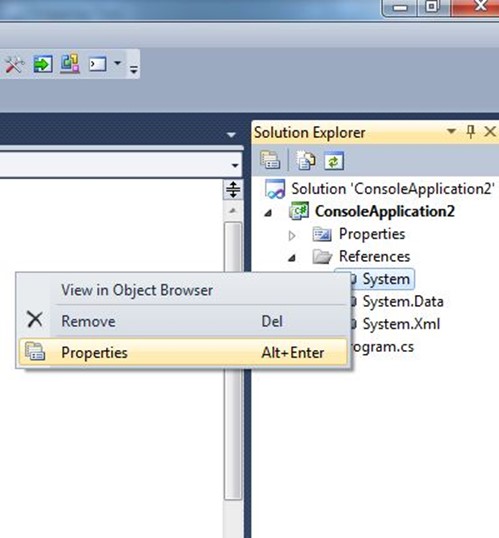Open the toolbar options overflow dropdown
The image size is (499, 538).
[134, 69]
